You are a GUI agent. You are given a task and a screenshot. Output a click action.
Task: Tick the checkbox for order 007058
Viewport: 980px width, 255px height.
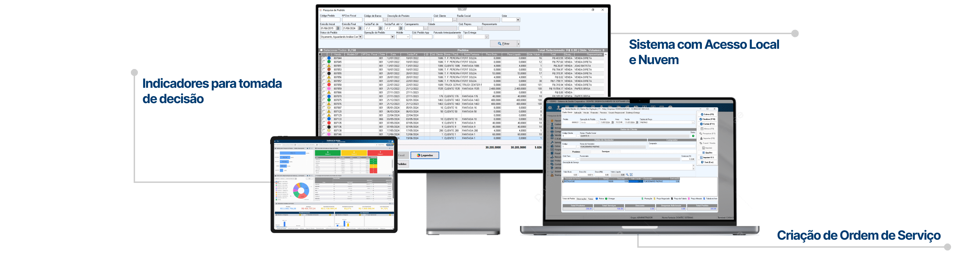[x=324, y=85]
